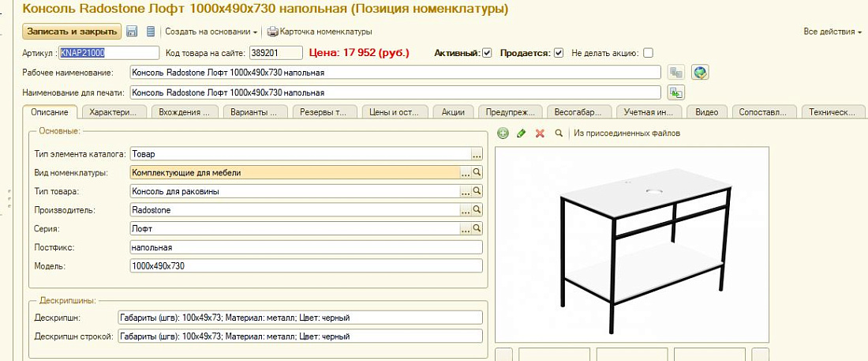This screenshot has width=868, height=361.
Task: Click Из присоединенных файлов
Action: pos(627,133)
